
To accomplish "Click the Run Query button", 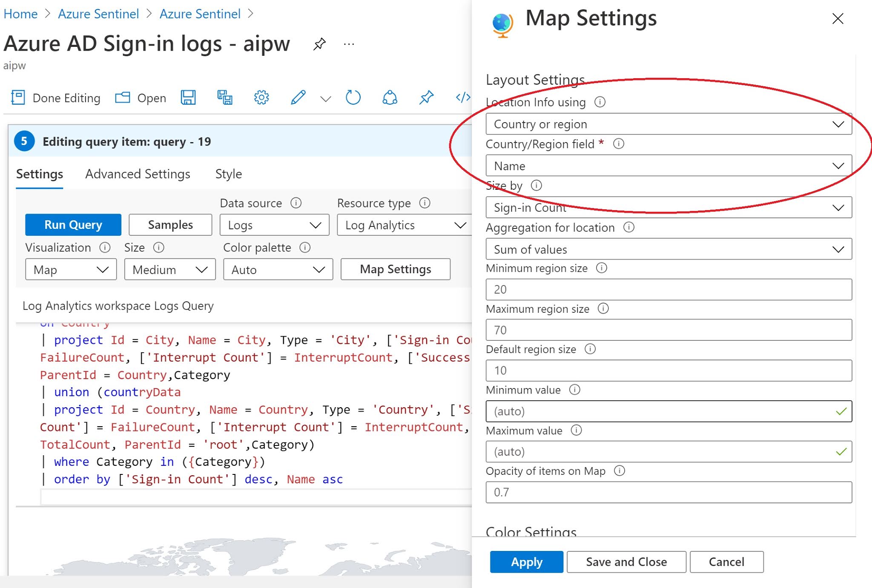I will (x=73, y=225).
